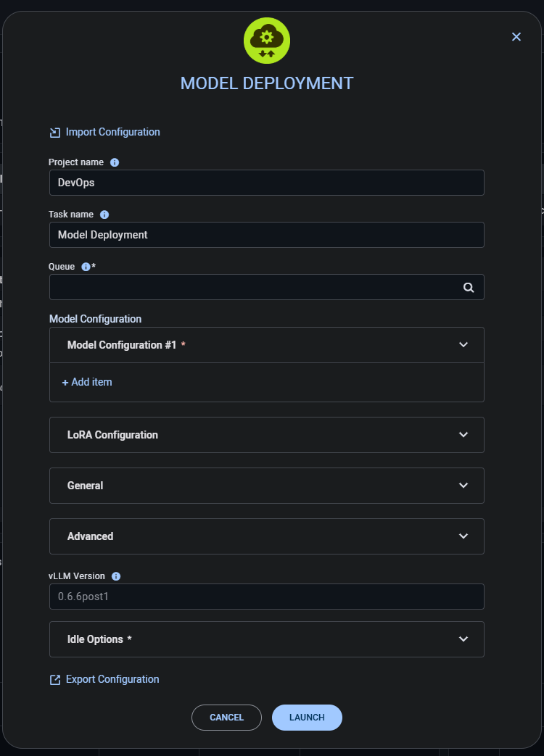Open the General settings section
Image resolution: width=544 pixels, height=756 pixels.
(x=463, y=486)
